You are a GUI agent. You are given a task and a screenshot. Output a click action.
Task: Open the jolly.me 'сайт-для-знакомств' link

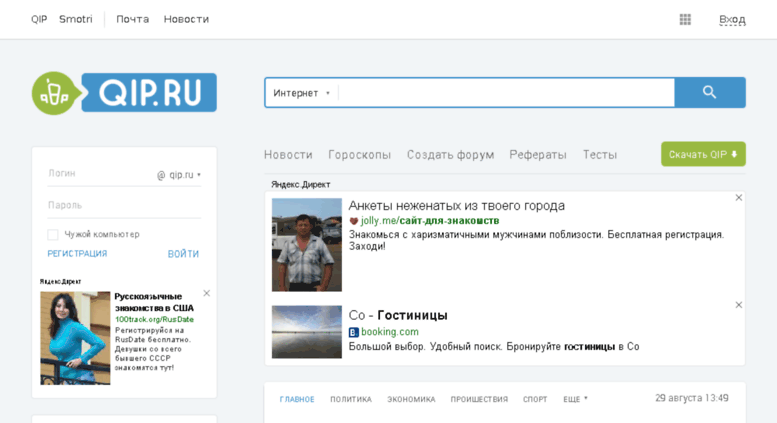coord(430,221)
